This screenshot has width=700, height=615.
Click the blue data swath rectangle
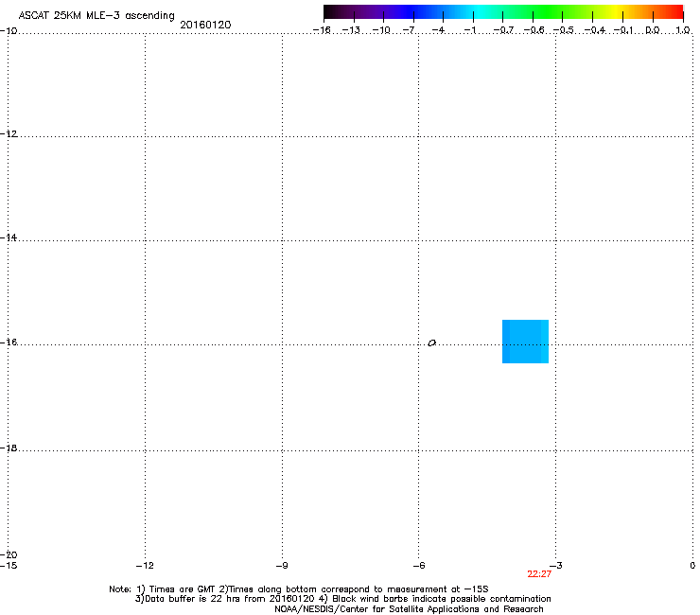pyautogui.click(x=525, y=342)
